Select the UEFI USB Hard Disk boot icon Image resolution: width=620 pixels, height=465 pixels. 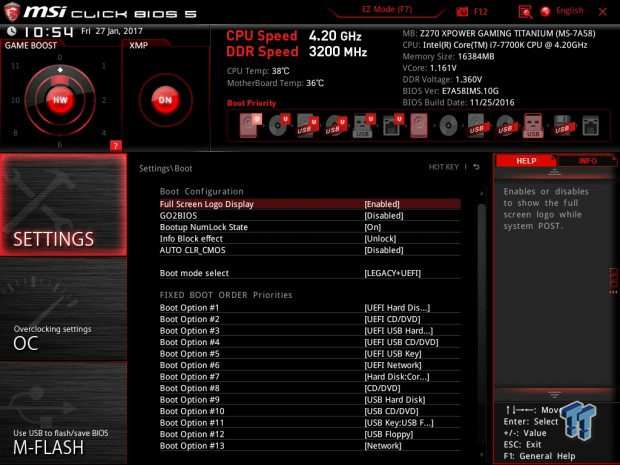pyautogui.click(x=307, y=126)
